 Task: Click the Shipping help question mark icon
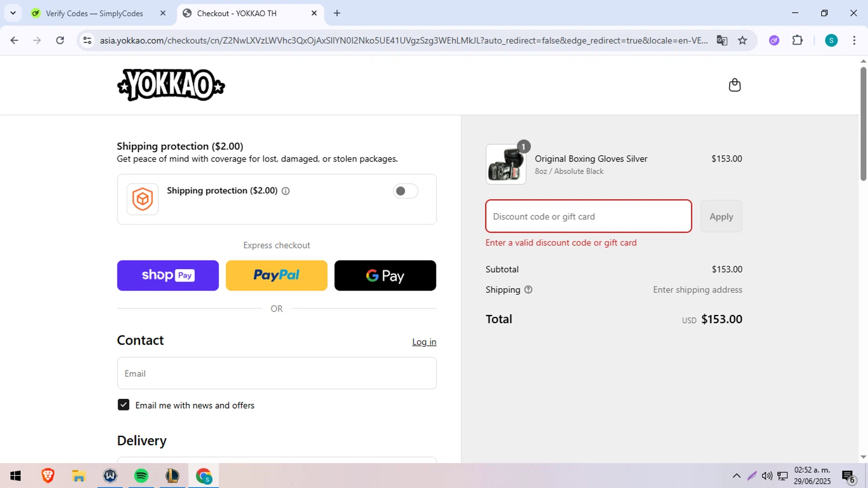528,290
